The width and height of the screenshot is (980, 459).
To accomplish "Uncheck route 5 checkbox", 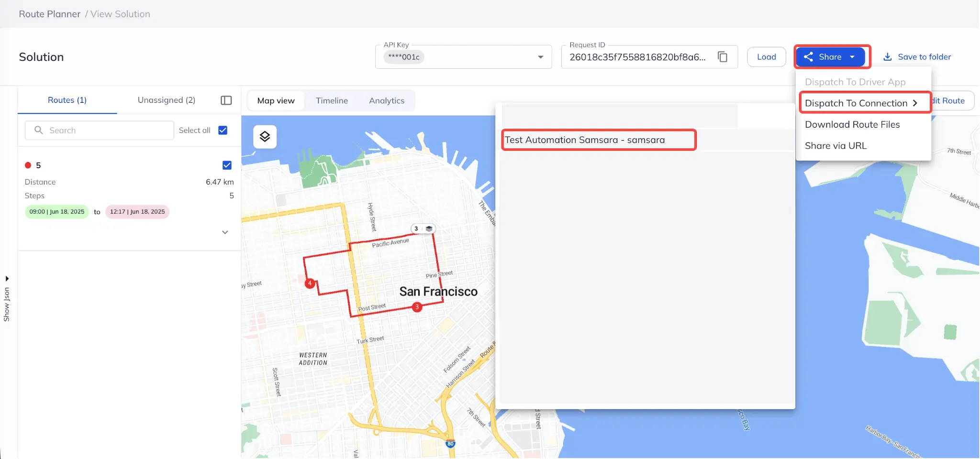I will point(227,165).
